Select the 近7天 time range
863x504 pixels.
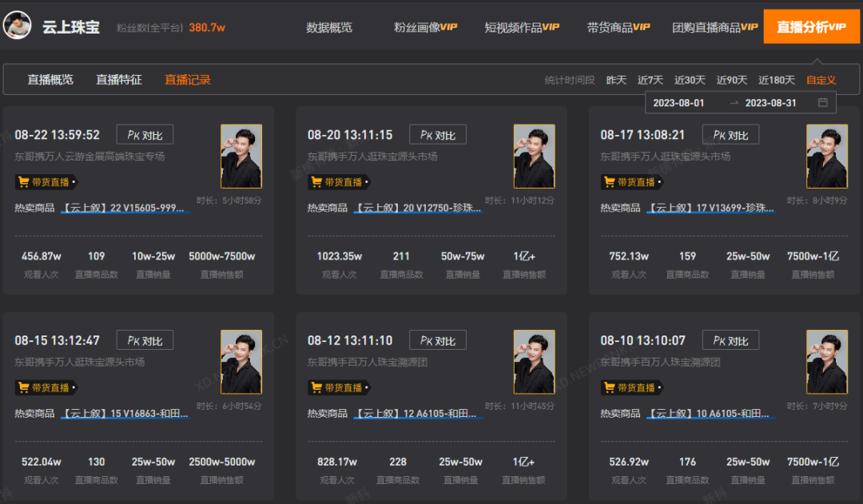[650, 81]
